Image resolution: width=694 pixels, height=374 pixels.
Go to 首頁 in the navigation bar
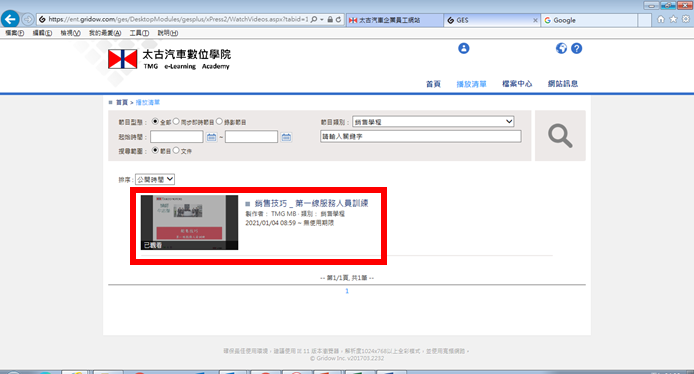[x=433, y=84]
